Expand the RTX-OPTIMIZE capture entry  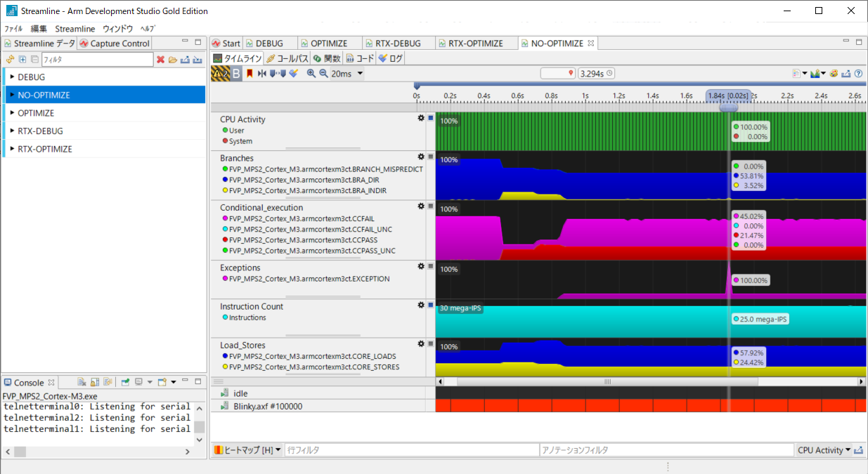pyautogui.click(x=12, y=149)
